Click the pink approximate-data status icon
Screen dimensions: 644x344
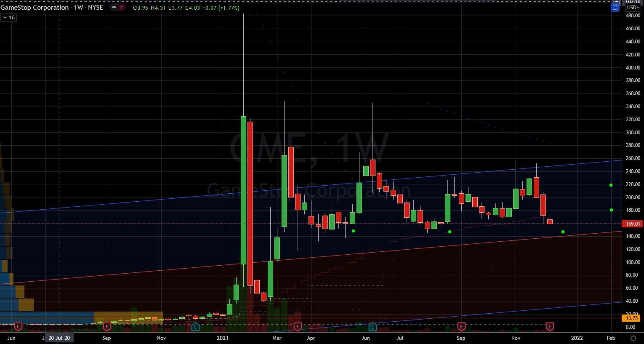click(122, 8)
